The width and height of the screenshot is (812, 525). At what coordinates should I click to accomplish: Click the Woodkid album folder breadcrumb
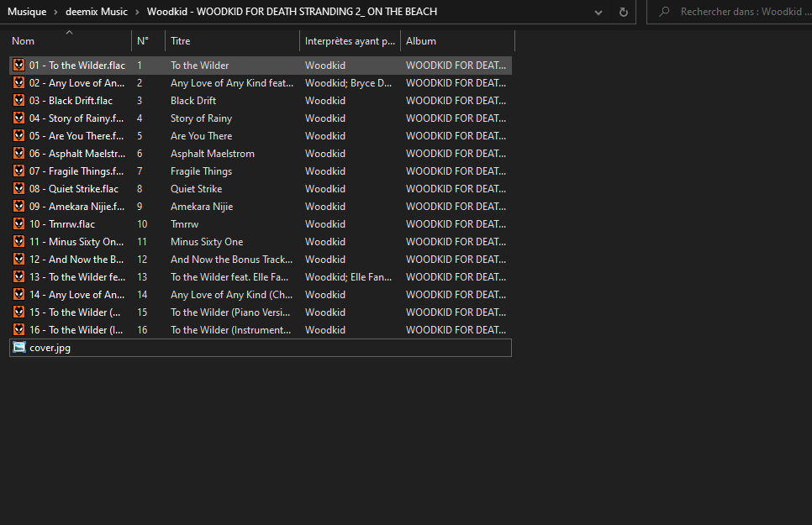(x=292, y=12)
